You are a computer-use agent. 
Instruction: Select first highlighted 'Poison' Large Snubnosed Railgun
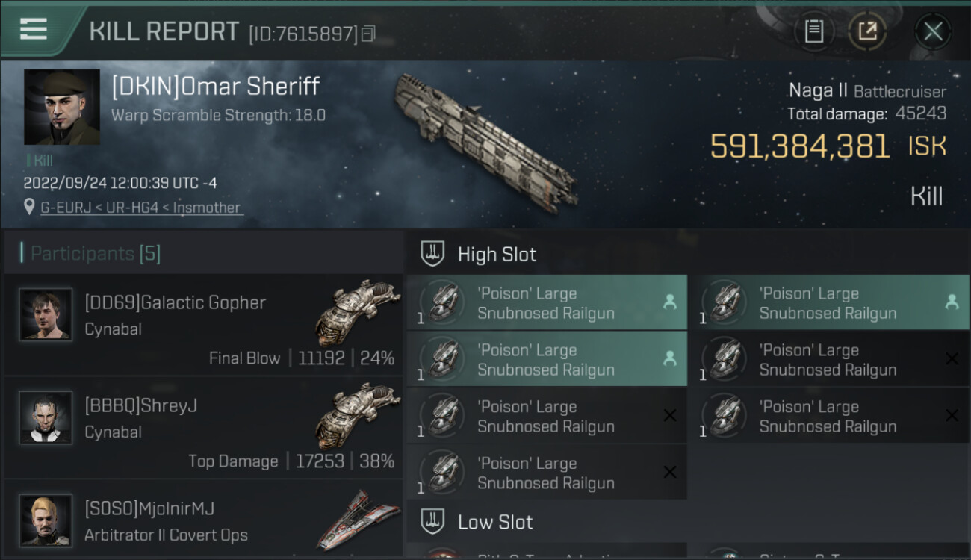546,303
